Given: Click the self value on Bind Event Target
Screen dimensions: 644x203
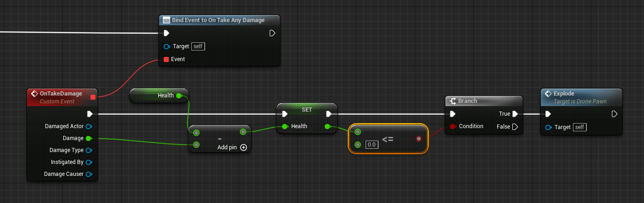Looking at the screenshot, I should tap(198, 46).
